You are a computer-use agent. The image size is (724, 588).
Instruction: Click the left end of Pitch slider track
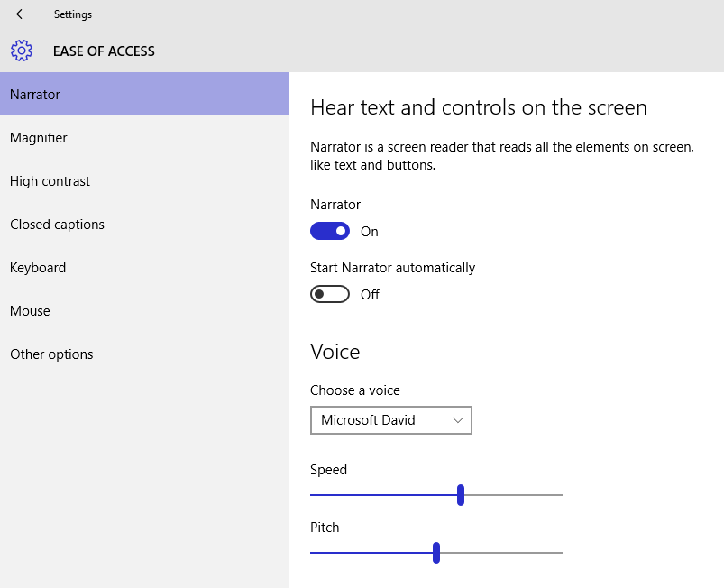315,553
